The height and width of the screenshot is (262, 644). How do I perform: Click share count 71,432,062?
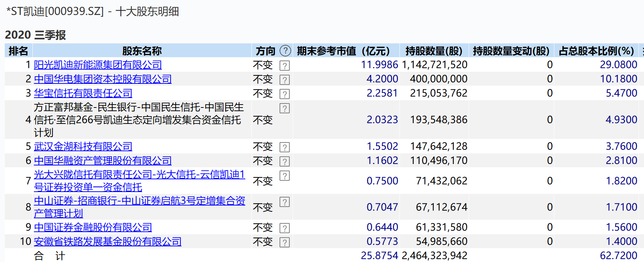pos(442,181)
